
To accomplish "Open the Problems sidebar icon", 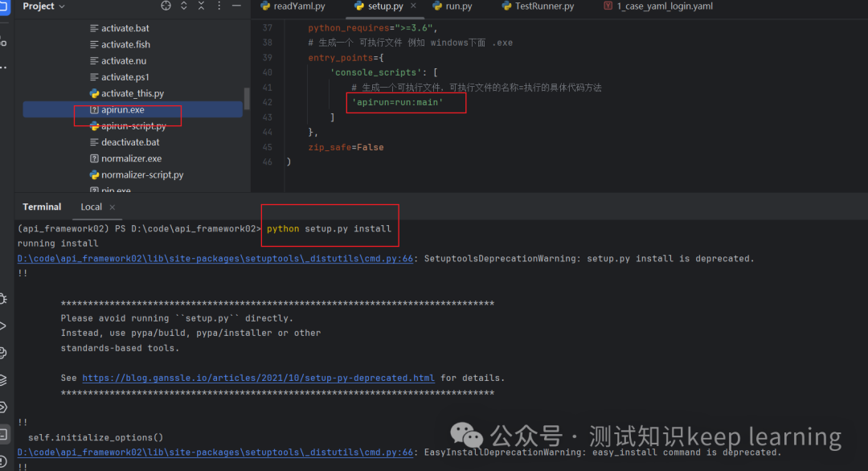I will click(3, 461).
